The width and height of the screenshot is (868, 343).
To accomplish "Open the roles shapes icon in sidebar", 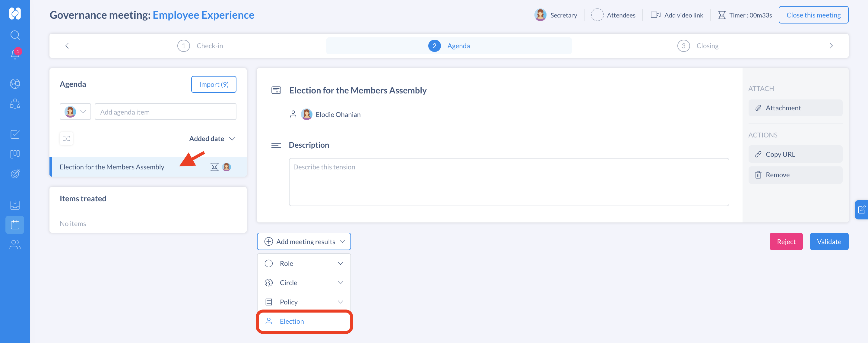I will [x=15, y=103].
